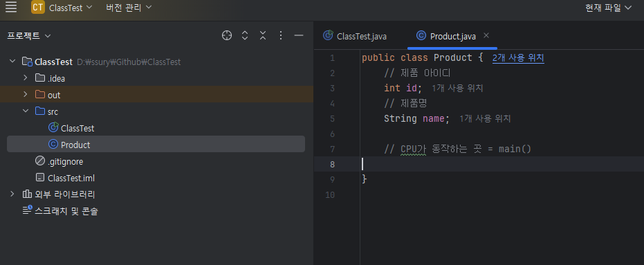Click the CT project badge icon
Image resolution: width=644 pixels, height=265 pixels.
pos(38,7)
